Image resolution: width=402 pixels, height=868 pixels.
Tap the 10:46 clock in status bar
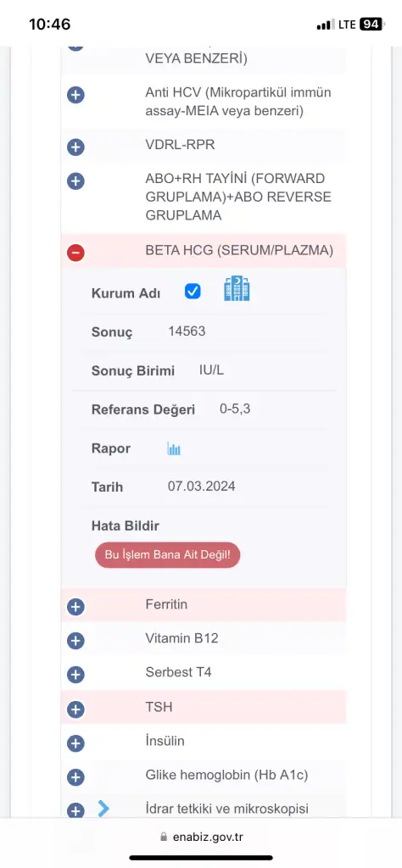(50, 25)
